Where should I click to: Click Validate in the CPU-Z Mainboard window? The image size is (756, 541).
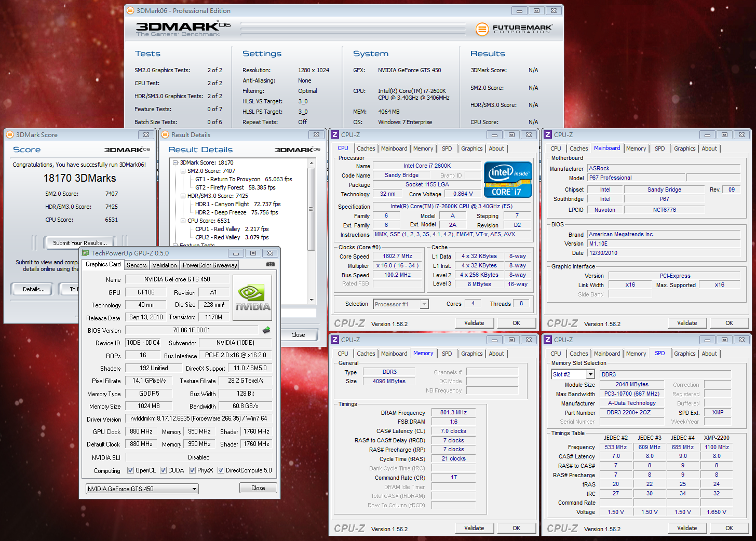point(687,323)
